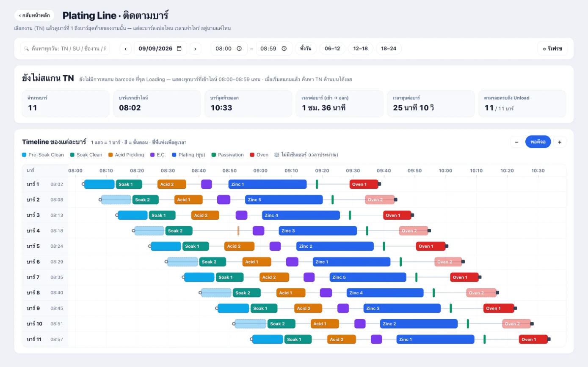Click the clock icon in 08:59 field
Screen dimensions: 588x367
pos(284,49)
